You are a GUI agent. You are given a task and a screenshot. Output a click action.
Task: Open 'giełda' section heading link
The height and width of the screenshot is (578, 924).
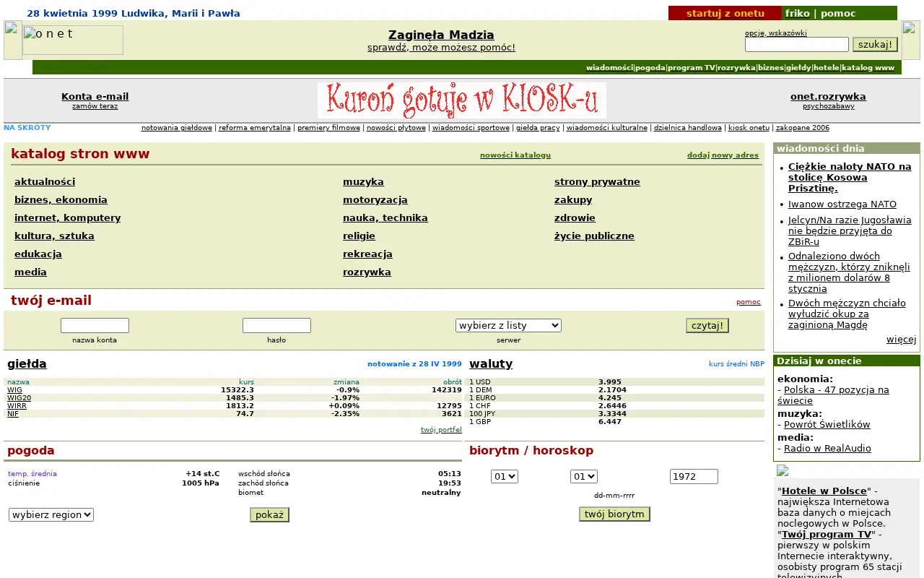pos(27,363)
